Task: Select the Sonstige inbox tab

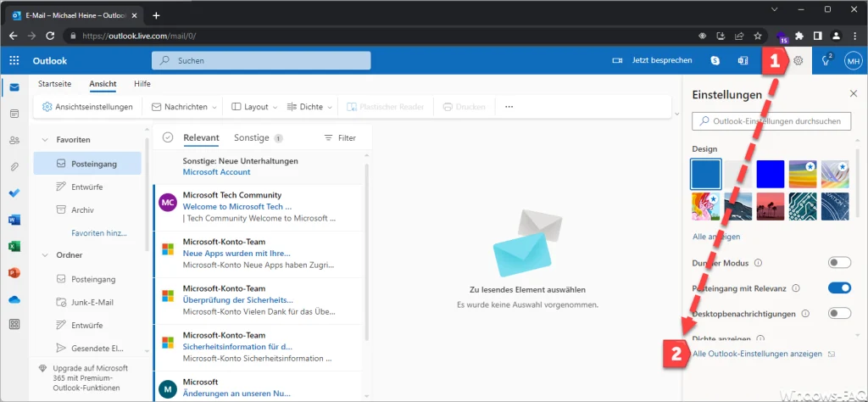Action: [258, 138]
